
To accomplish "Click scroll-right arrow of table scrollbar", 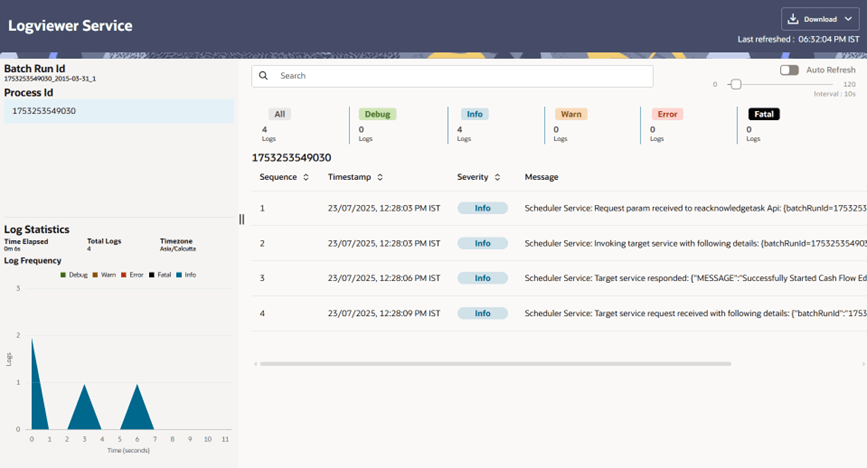I will pyautogui.click(x=863, y=364).
